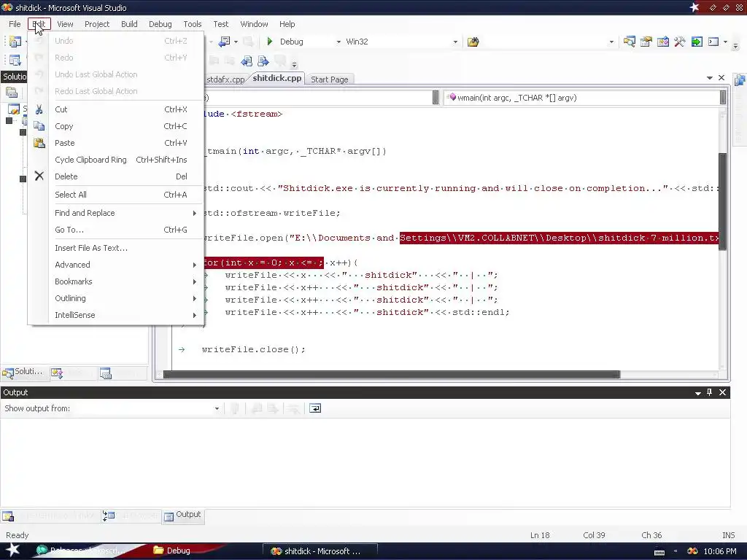
Task: Click the New Project toolbar icon
Action: [x=15, y=42]
